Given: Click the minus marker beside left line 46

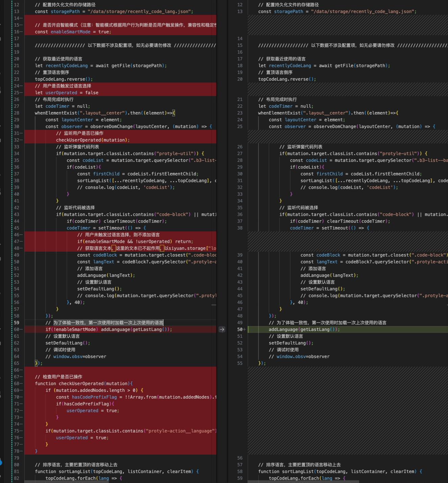Looking at the screenshot, I should click(x=21, y=235).
